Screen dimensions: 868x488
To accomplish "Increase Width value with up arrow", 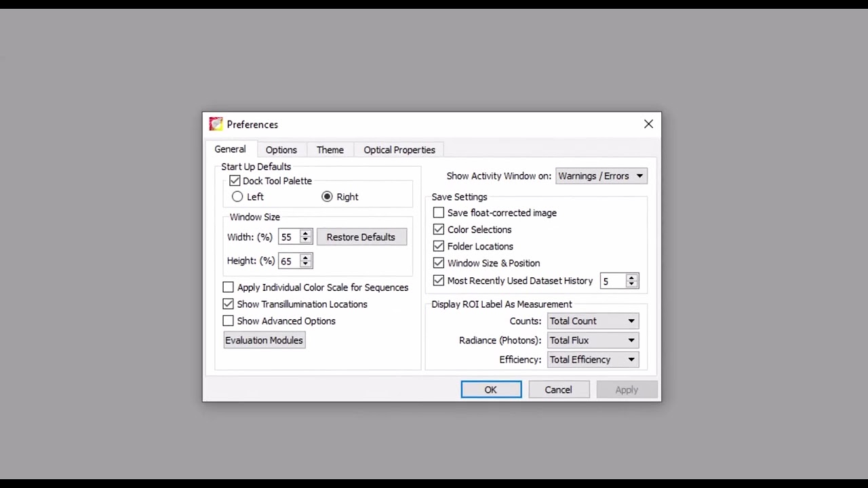I will [x=305, y=233].
